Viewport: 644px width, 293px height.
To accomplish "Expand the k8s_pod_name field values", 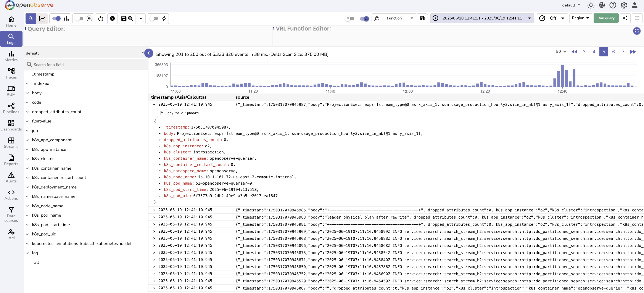I will click(27, 215).
